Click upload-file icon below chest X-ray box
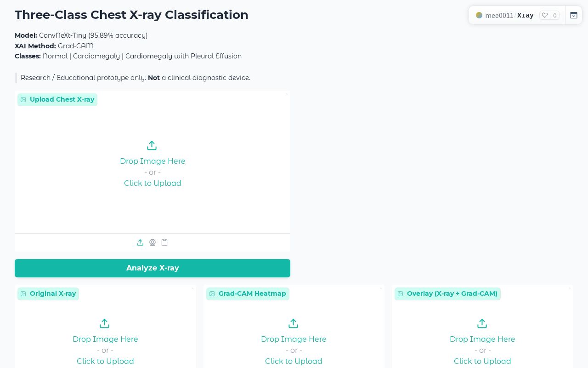 pyautogui.click(x=140, y=242)
